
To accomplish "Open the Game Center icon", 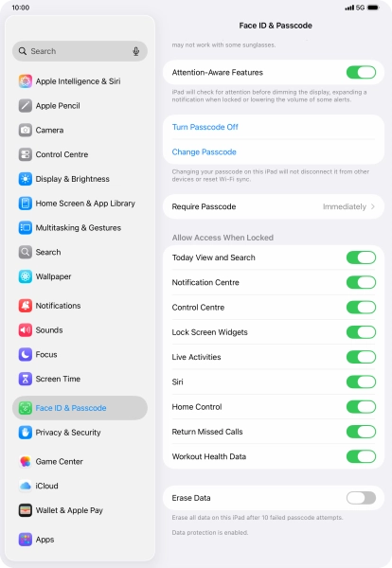I will (25, 462).
